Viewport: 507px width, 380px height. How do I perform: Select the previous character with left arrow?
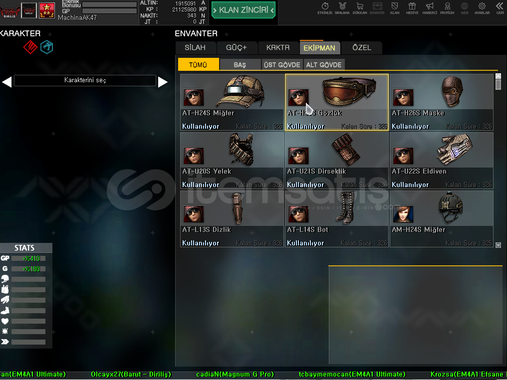[x=7, y=82]
